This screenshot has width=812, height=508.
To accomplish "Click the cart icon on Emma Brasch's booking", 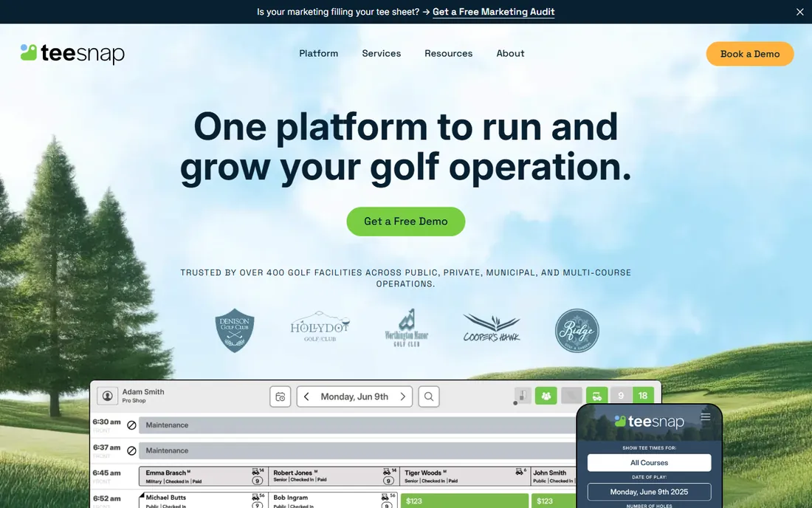I will coord(256,472).
